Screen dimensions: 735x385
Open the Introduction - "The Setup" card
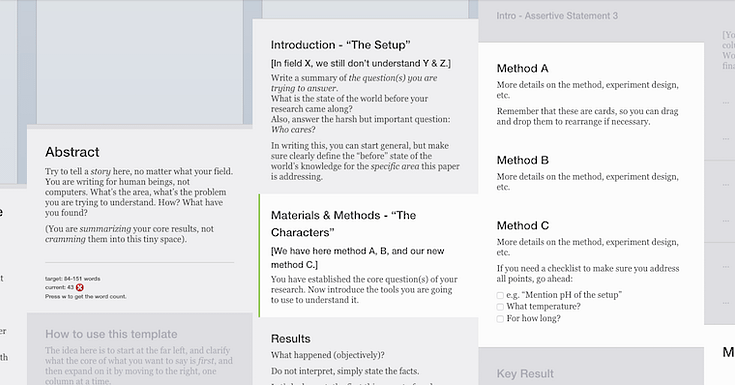(365, 106)
